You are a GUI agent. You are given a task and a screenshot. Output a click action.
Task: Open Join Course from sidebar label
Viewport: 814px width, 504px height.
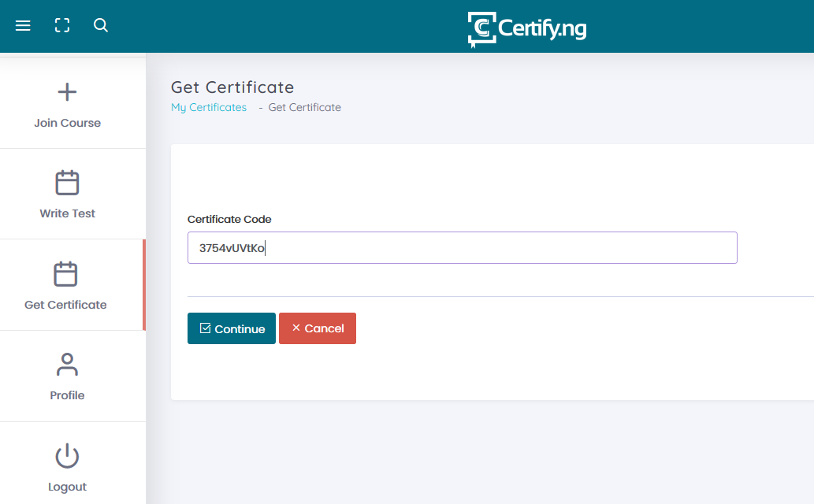tap(68, 123)
